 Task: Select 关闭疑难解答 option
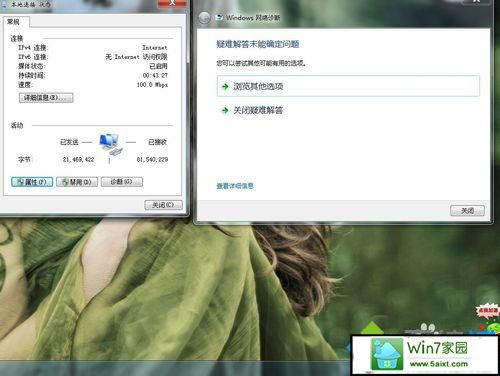click(x=258, y=110)
